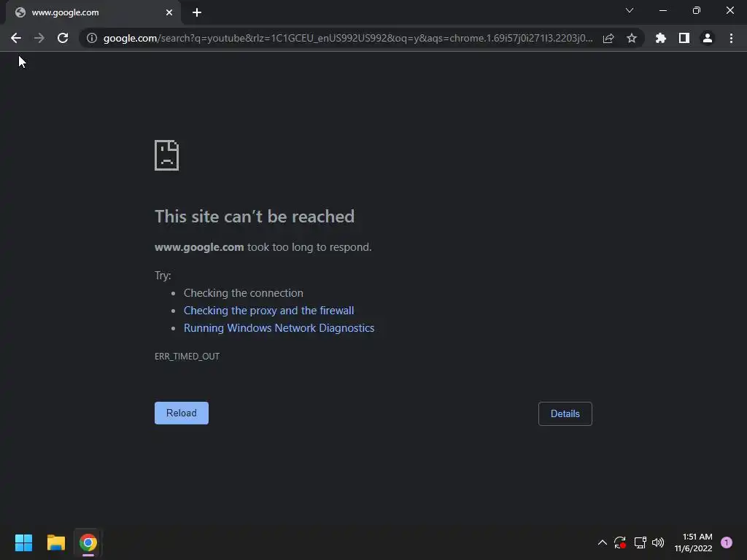Open the notification badge showing 1
This screenshot has height=560, width=747.
pyautogui.click(x=727, y=542)
